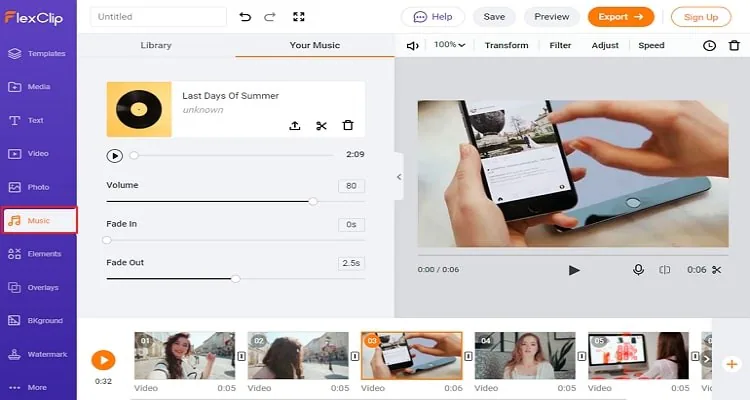Open the BKground section in sidebar
The image size is (750, 400).
(x=37, y=321)
